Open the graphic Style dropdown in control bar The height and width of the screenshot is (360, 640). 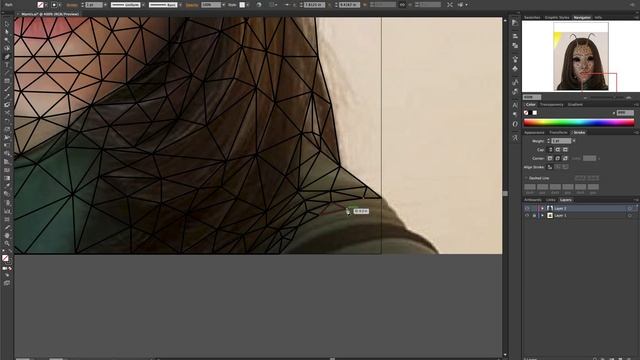tap(248, 5)
